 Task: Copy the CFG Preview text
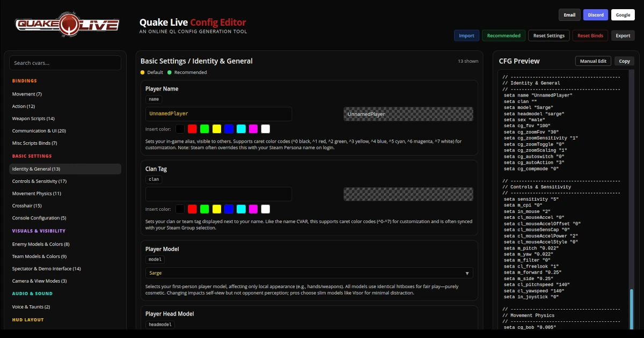pyautogui.click(x=624, y=61)
